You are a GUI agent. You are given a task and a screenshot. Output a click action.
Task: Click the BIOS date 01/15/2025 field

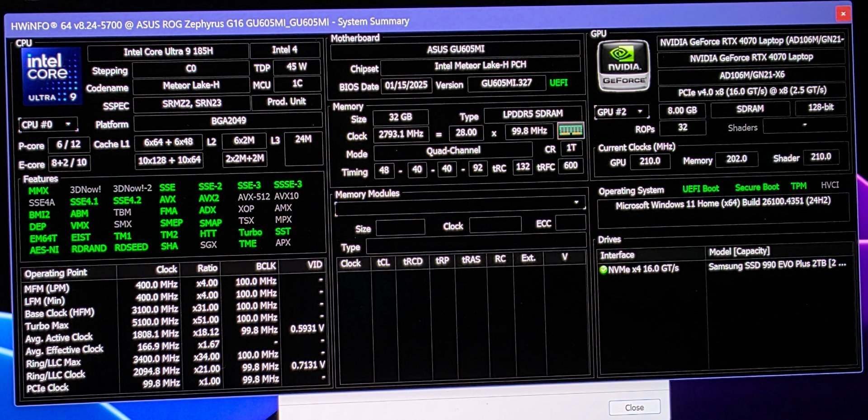(406, 85)
